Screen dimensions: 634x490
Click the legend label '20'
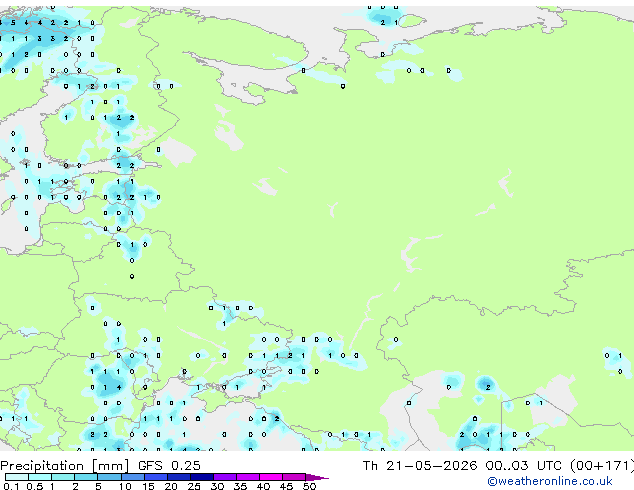pos(171,486)
